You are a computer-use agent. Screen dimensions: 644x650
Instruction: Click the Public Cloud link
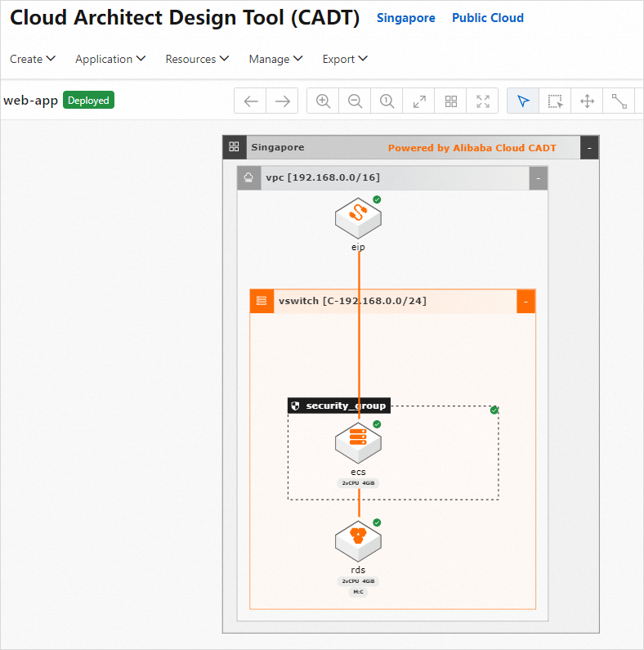click(x=487, y=18)
